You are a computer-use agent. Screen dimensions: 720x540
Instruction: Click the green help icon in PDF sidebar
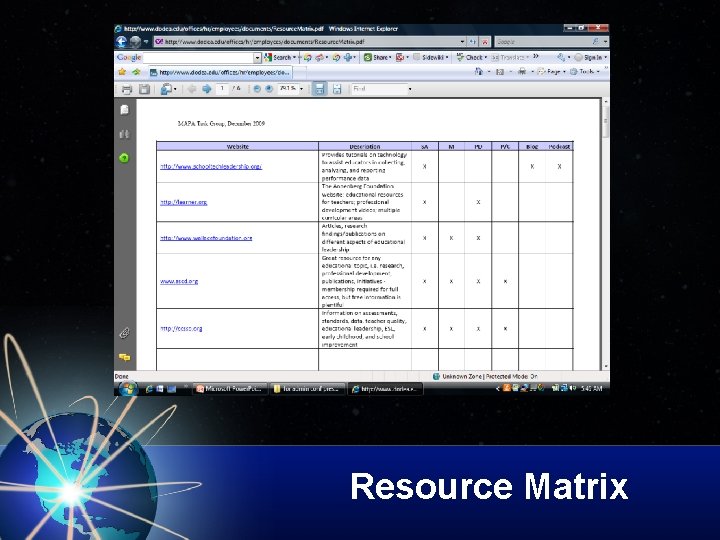tap(124, 158)
